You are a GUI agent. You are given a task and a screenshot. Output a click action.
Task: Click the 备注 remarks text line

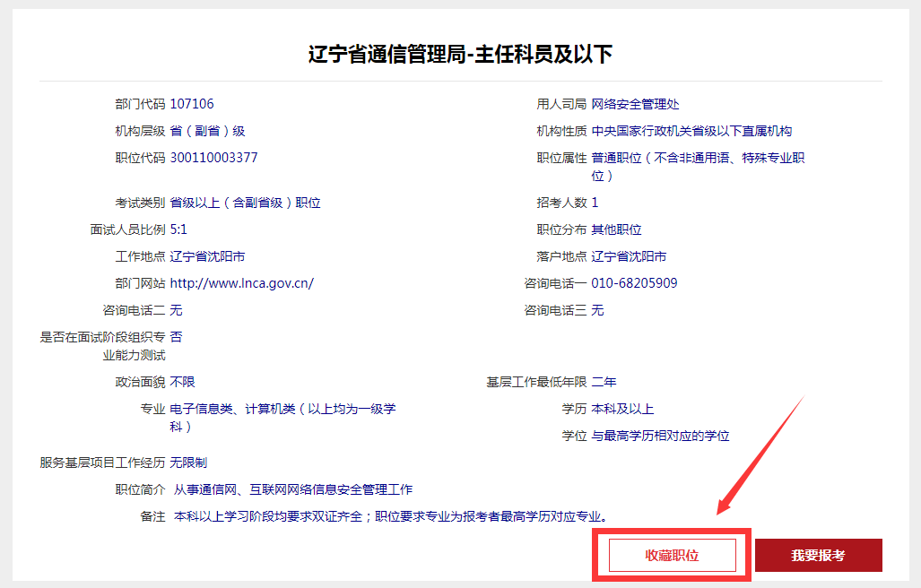(393, 517)
